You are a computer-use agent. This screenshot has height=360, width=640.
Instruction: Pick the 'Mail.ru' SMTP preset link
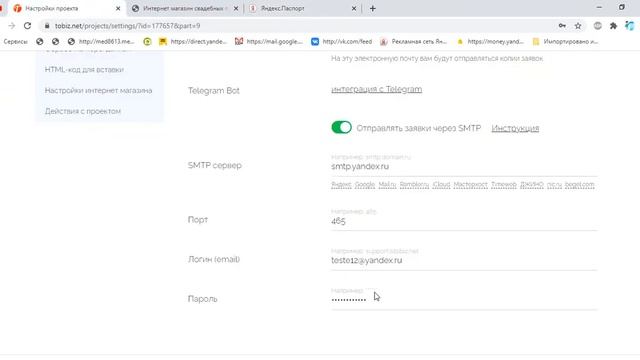[387, 185]
